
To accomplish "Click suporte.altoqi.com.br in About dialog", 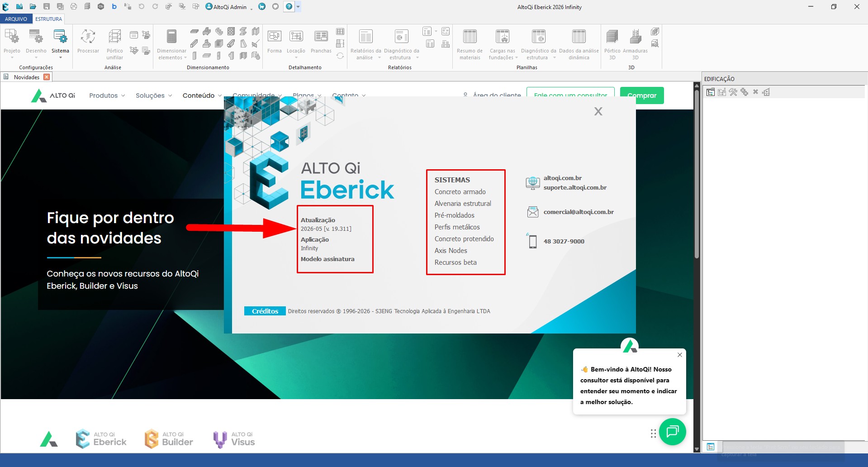I will pos(575,187).
